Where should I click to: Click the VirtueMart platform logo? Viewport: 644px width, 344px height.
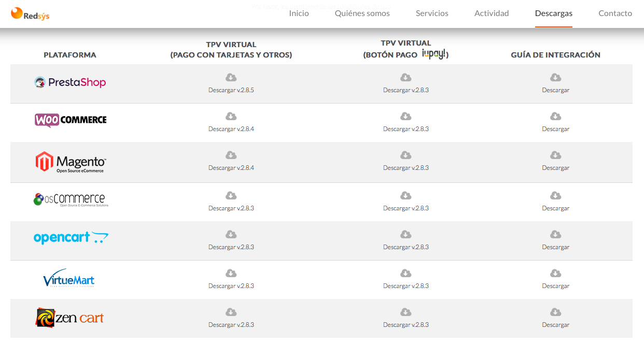[x=69, y=279]
